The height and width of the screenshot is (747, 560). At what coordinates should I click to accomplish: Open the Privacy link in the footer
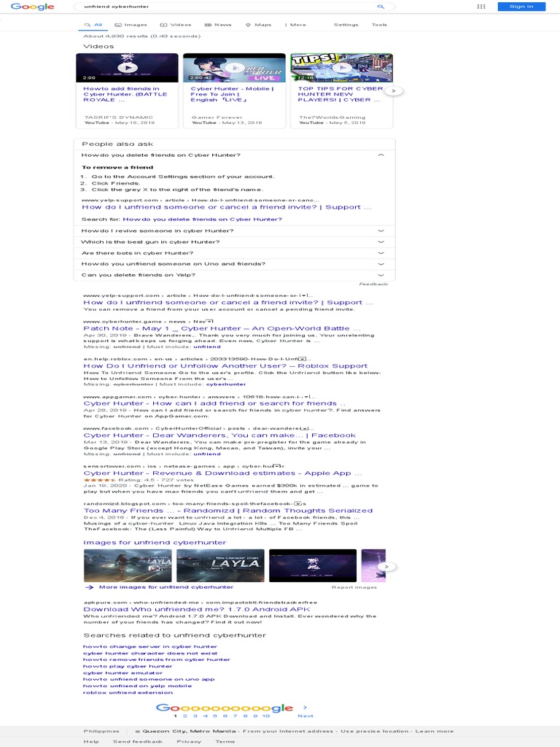[x=189, y=742]
